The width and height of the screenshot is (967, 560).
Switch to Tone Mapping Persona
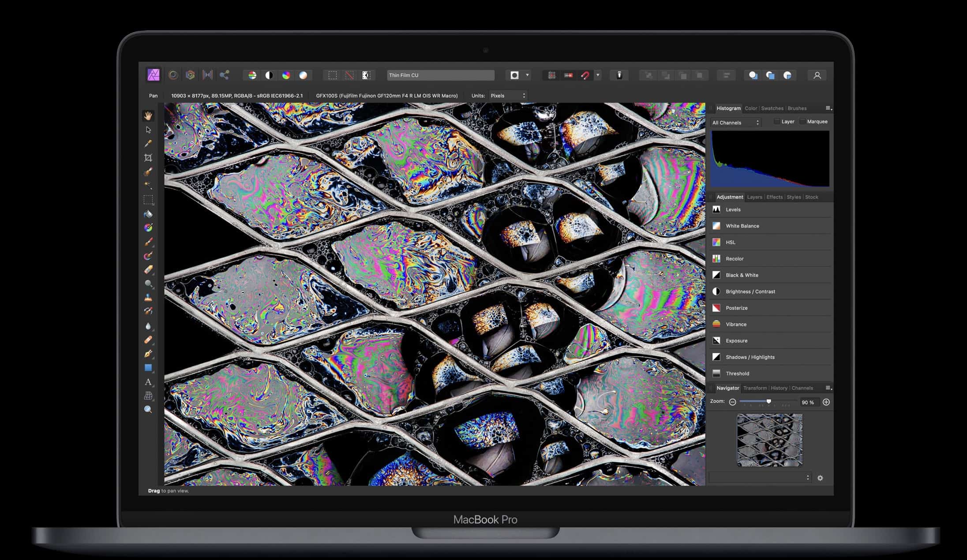tap(207, 75)
